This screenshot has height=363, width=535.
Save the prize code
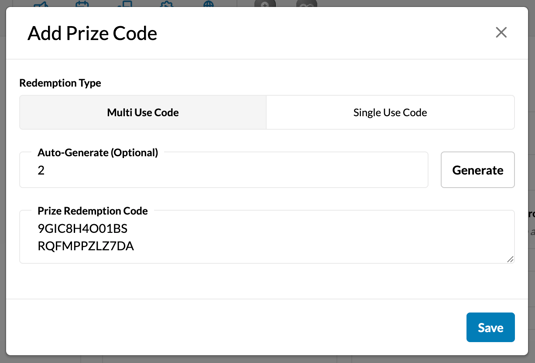[490, 327]
